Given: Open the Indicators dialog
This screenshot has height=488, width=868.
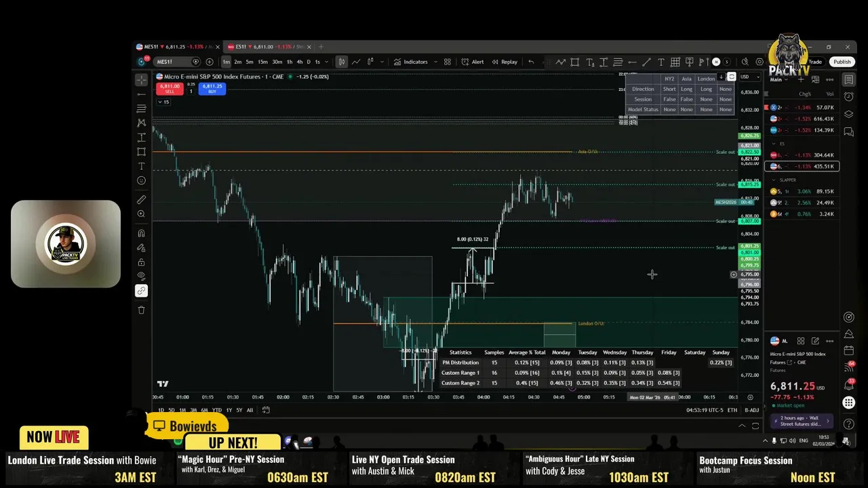Looking at the screenshot, I should (x=411, y=62).
